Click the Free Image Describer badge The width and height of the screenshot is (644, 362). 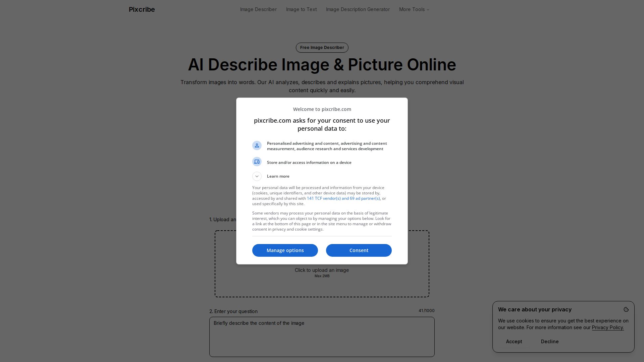point(322,48)
